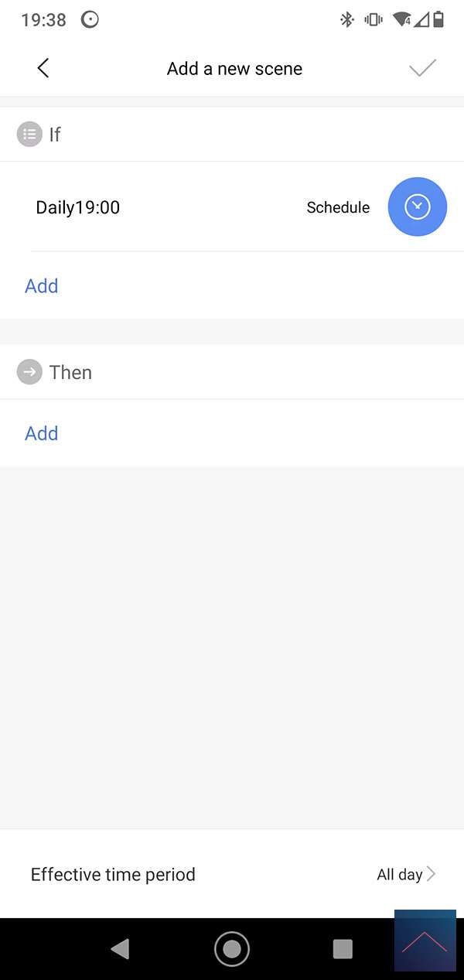
Task: Confirm the new scene with the checkmark
Action: pyautogui.click(x=422, y=68)
